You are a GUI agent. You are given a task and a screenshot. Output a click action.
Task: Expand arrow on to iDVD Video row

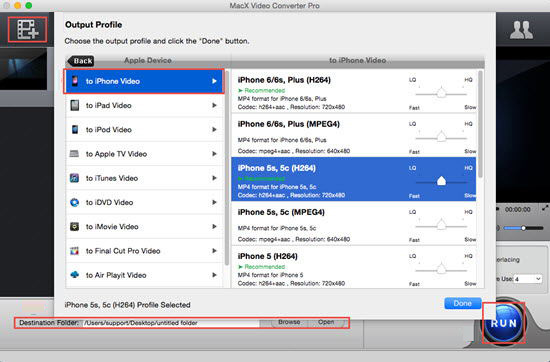[214, 202]
